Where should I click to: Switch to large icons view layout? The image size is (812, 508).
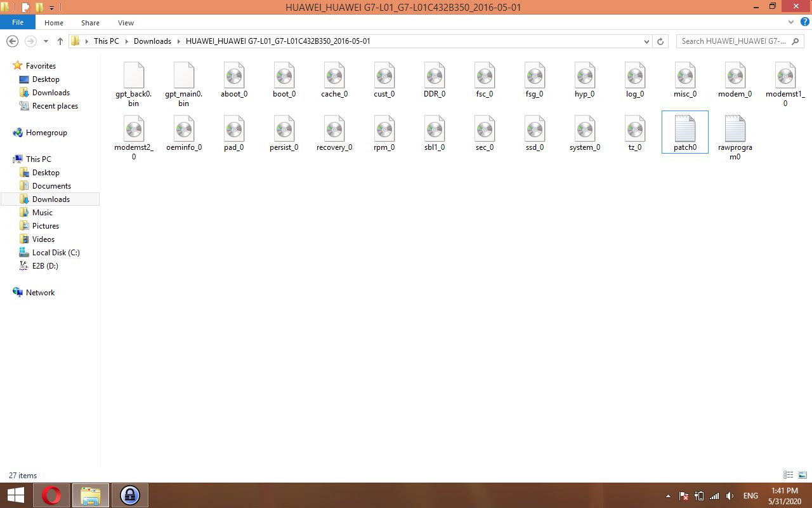coord(802,475)
